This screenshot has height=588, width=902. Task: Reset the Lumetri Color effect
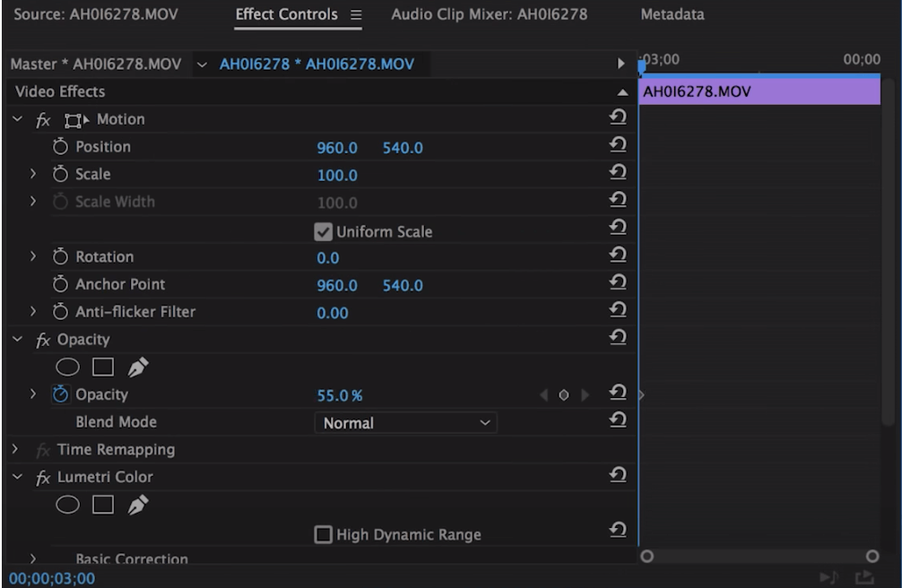click(x=618, y=476)
